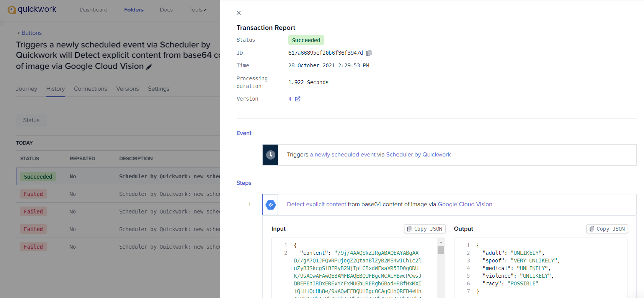Click "medical": "UNLIKELY" line in Output
Screen dimensions: 644x298
tap(517, 268)
